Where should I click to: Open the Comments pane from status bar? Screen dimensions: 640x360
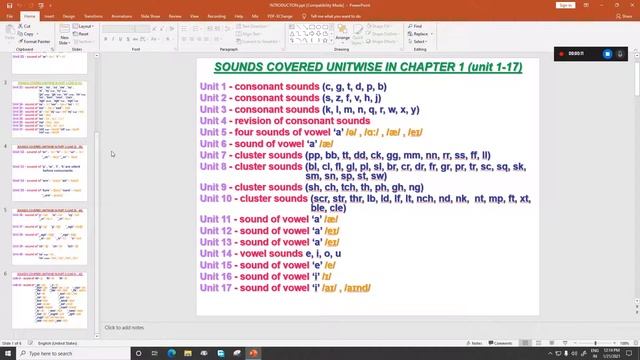[500, 343]
